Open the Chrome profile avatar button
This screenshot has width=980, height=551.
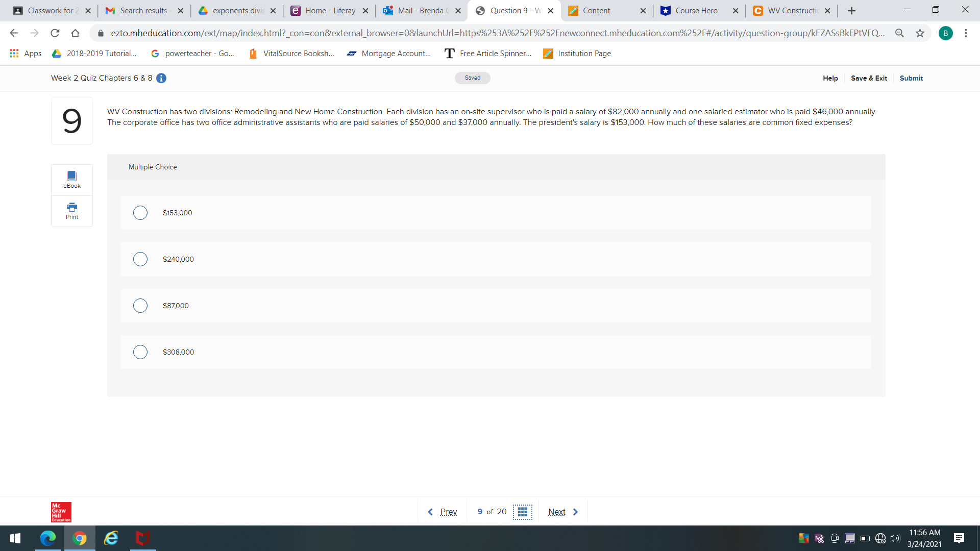coord(946,33)
